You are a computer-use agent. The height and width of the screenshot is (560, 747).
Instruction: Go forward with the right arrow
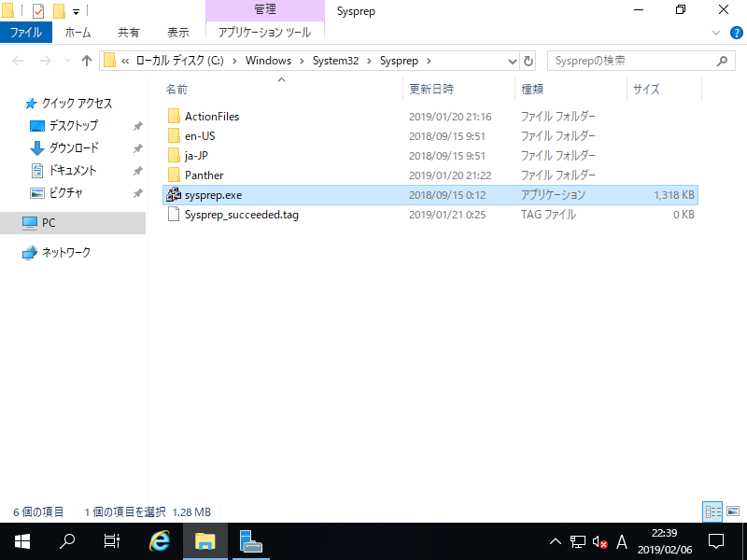pos(45,61)
